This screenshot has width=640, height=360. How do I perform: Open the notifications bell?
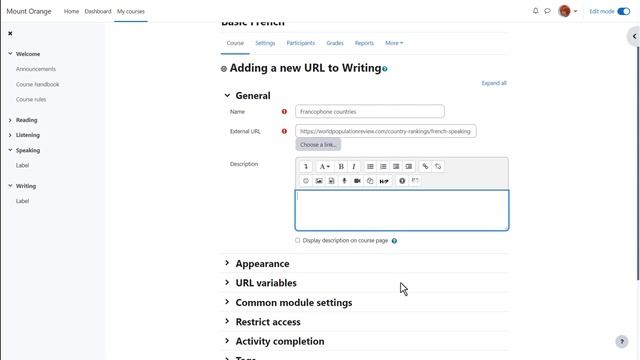tap(536, 11)
